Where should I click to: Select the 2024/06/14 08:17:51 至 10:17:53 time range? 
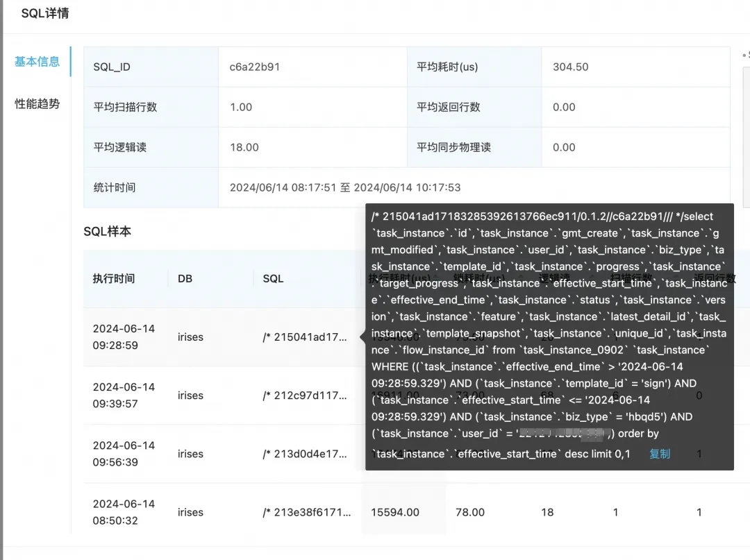(345, 187)
